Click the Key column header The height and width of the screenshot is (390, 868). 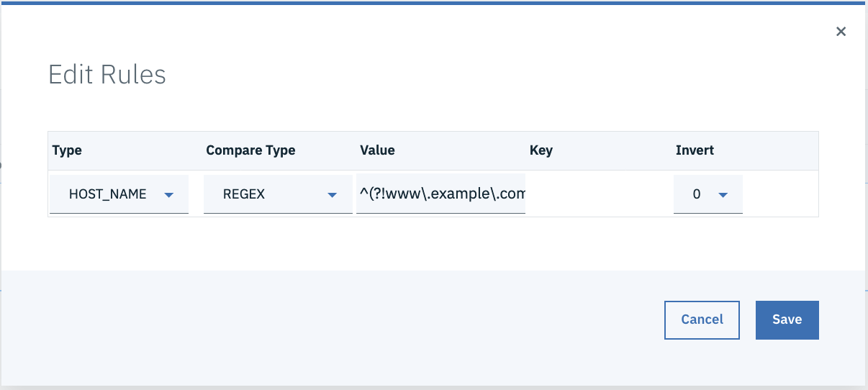point(541,150)
